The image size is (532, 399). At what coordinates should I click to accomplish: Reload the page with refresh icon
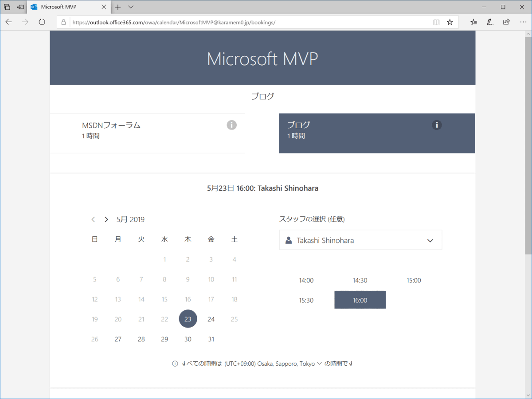click(x=42, y=22)
